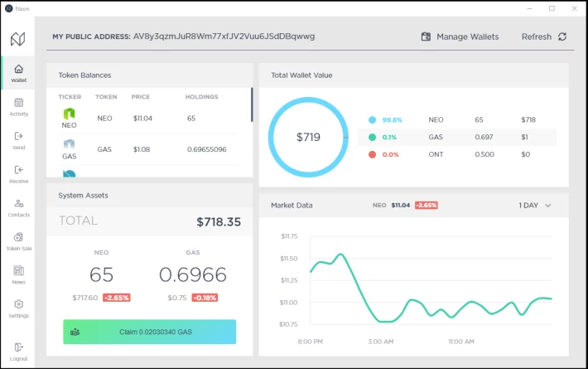Click the Refresh circular arrows icon
Viewport: 588px width, 369px height.
coord(562,36)
